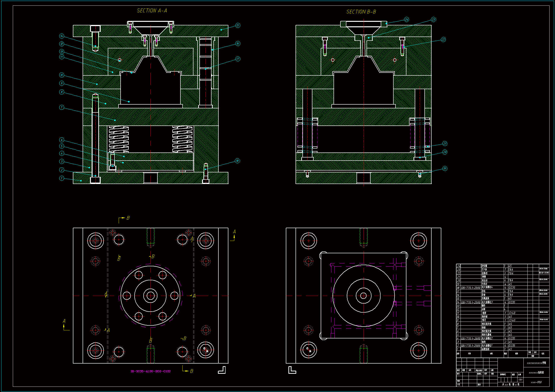Click the right spring in Section A-A
The width and height of the screenshot is (555, 392).
[183, 139]
